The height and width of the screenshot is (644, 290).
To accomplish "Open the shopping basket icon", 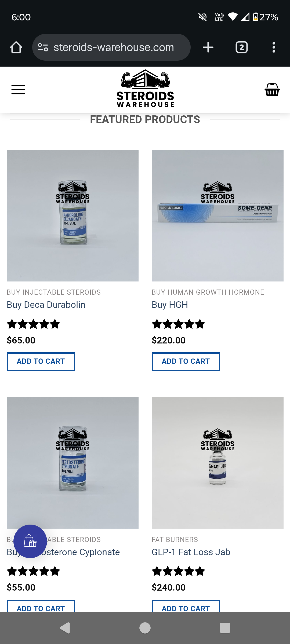I will tap(272, 90).
